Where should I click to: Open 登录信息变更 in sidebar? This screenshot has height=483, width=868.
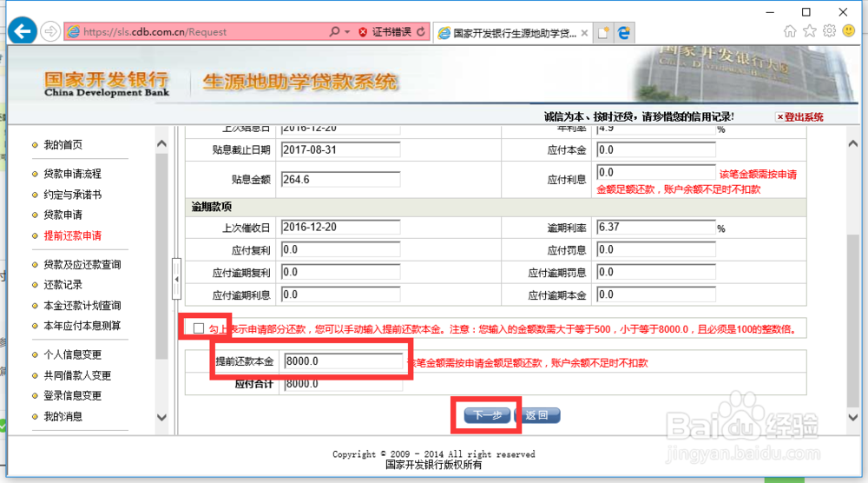[73, 395]
